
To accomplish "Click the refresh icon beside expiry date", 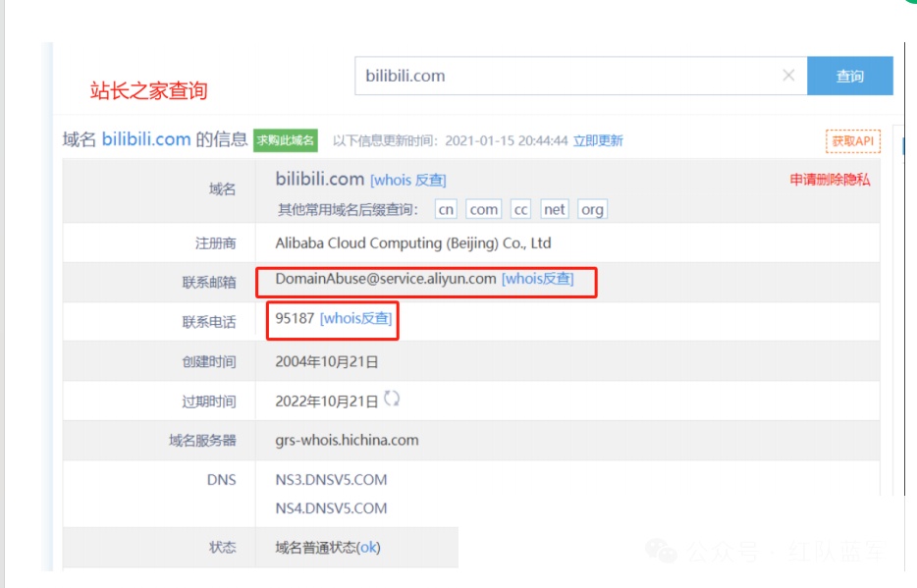I will pyautogui.click(x=391, y=399).
